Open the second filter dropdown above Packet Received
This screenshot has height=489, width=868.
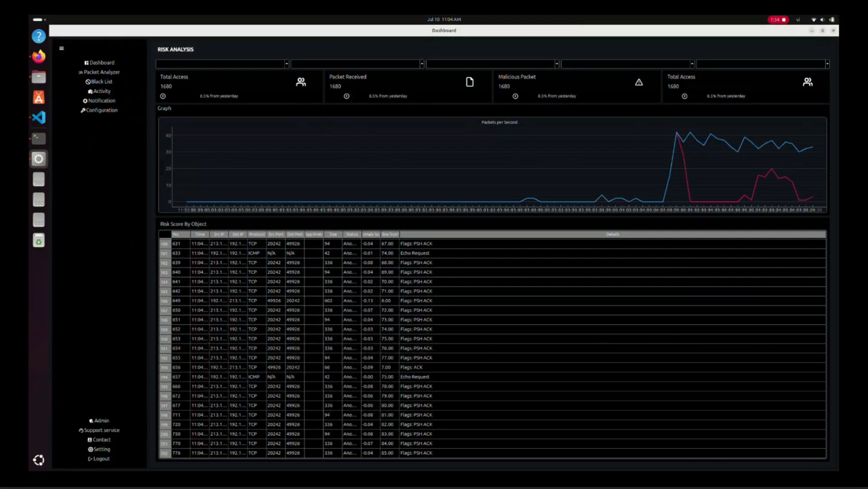357,64
